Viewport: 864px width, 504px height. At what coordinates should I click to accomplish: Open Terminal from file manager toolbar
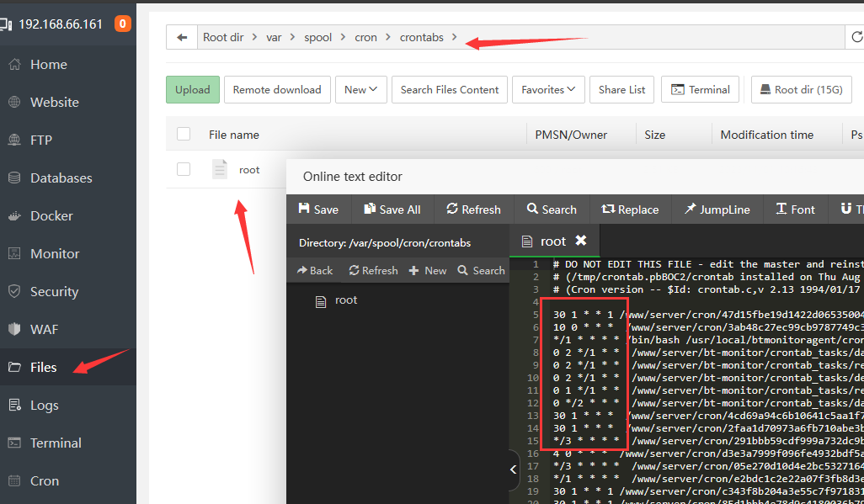pos(700,90)
